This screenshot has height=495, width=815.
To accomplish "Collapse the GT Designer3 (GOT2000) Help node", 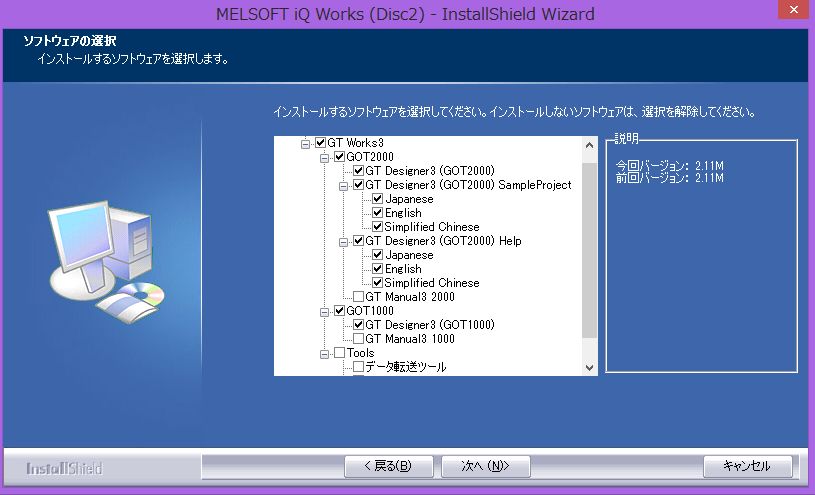I will 344,242.
